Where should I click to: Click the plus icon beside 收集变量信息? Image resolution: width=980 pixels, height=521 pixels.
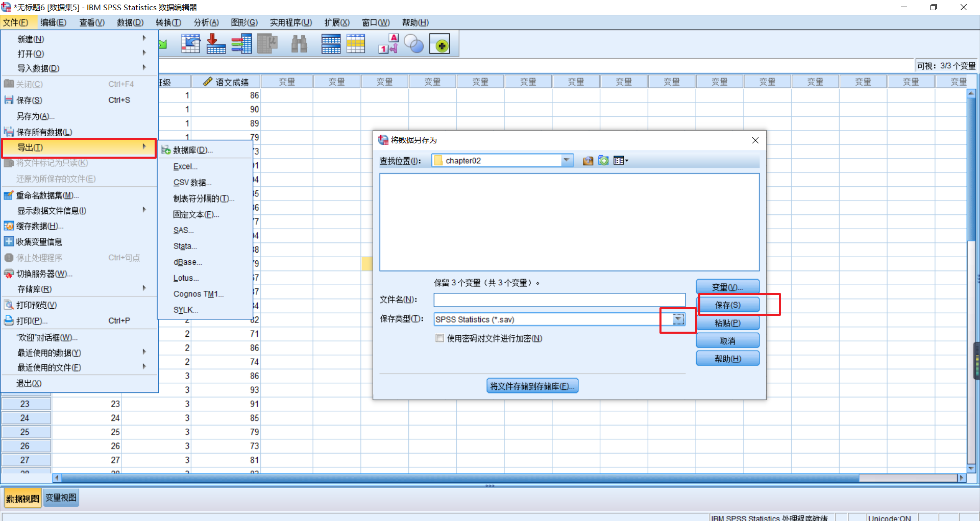(9, 241)
